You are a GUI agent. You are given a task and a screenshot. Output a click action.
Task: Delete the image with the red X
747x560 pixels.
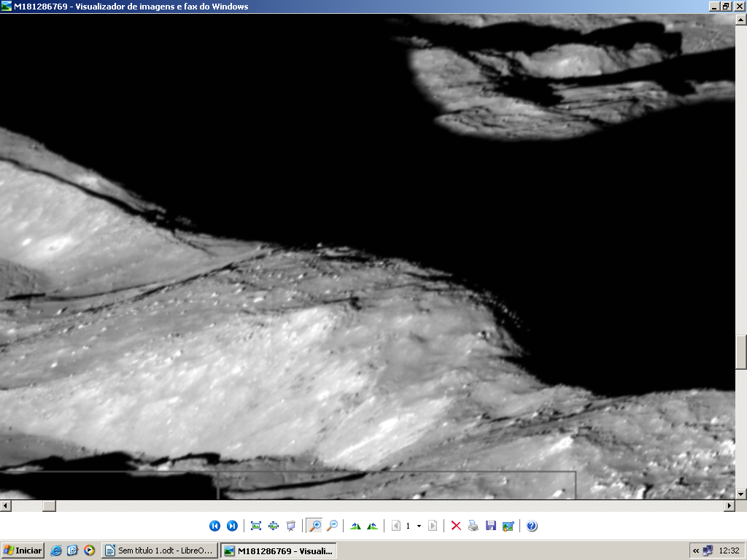(456, 526)
